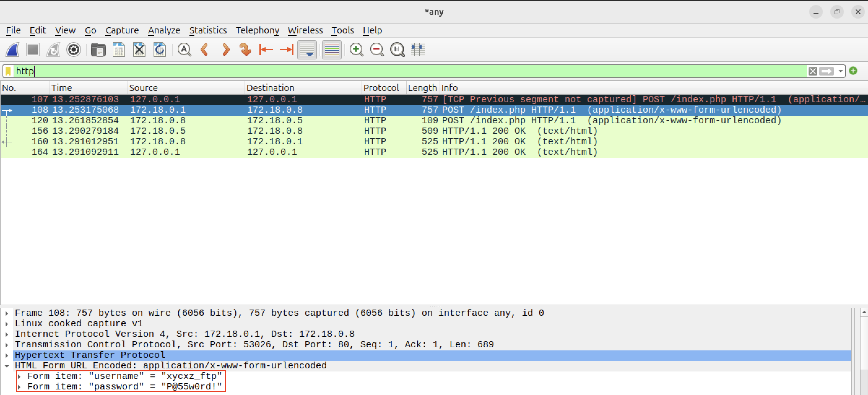This screenshot has width=868, height=395.
Task: Open the Telephony menu
Action: point(257,30)
